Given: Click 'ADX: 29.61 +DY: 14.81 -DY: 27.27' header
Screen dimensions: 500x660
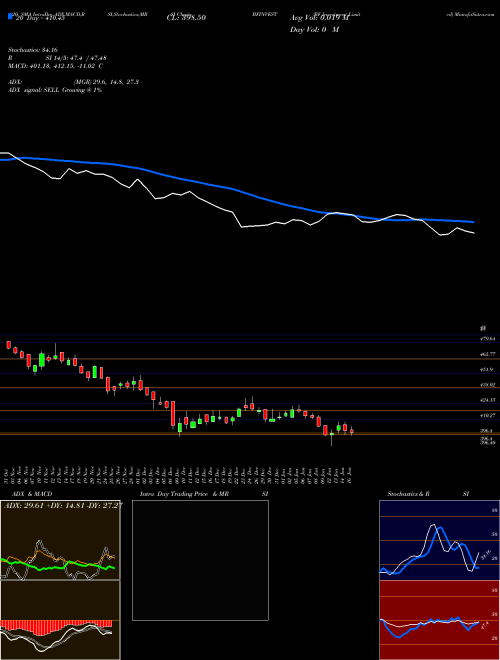Looking at the screenshot, I should [63, 505].
